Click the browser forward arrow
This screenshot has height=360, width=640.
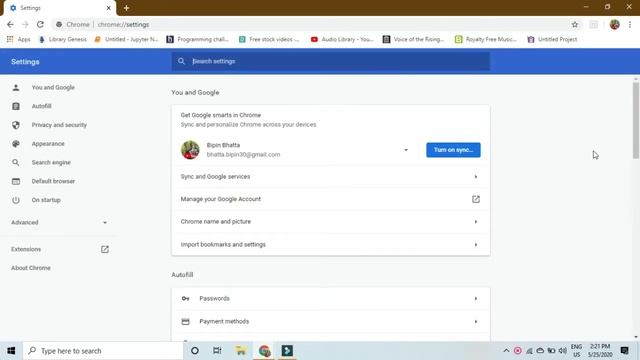point(25,24)
